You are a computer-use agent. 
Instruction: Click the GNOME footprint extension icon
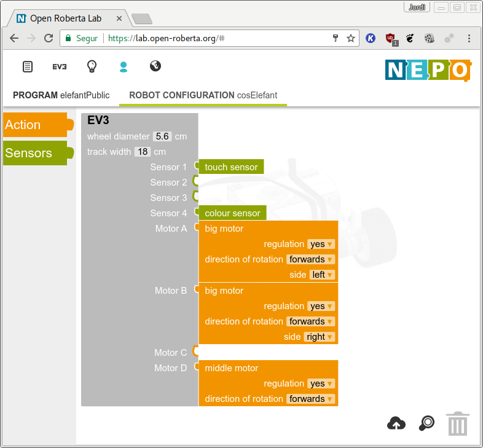click(410, 38)
